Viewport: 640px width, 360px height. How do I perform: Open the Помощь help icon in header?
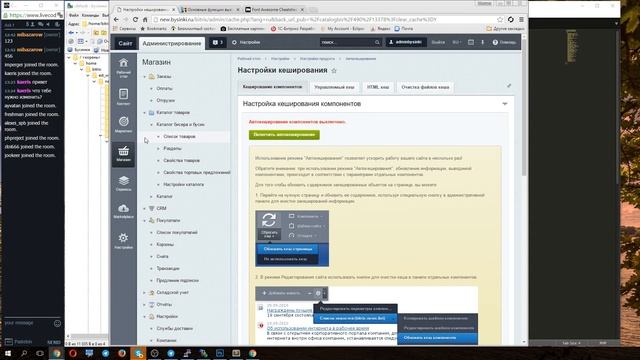click(x=495, y=42)
